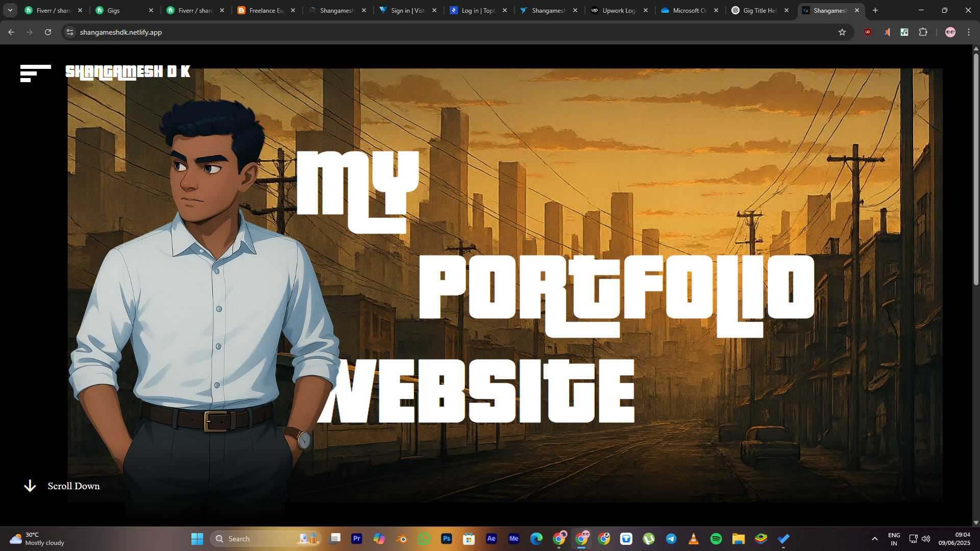Reload the page

point(48,32)
